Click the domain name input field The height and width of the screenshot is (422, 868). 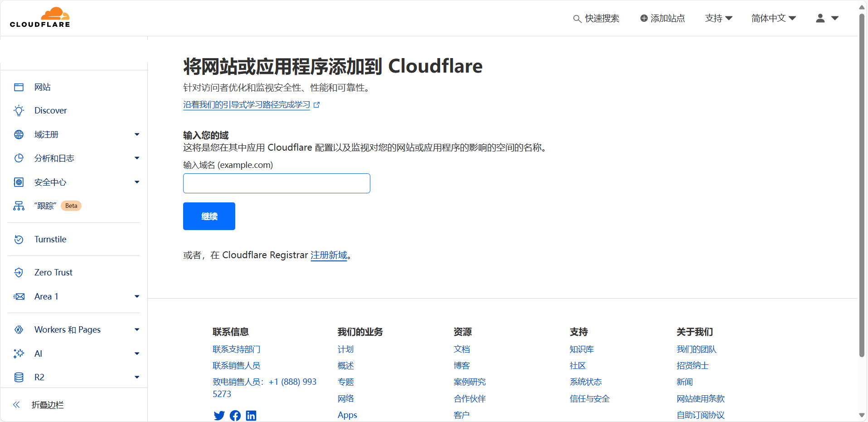[276, 183]
